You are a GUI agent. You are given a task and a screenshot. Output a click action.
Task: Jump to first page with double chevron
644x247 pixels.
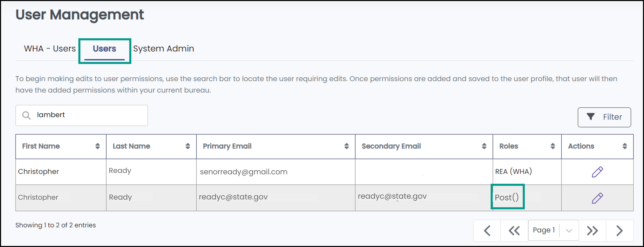[514, 230]
